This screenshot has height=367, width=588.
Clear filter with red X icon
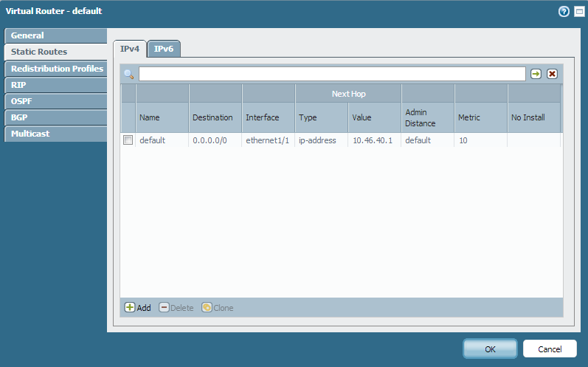[x=552, y=74]
